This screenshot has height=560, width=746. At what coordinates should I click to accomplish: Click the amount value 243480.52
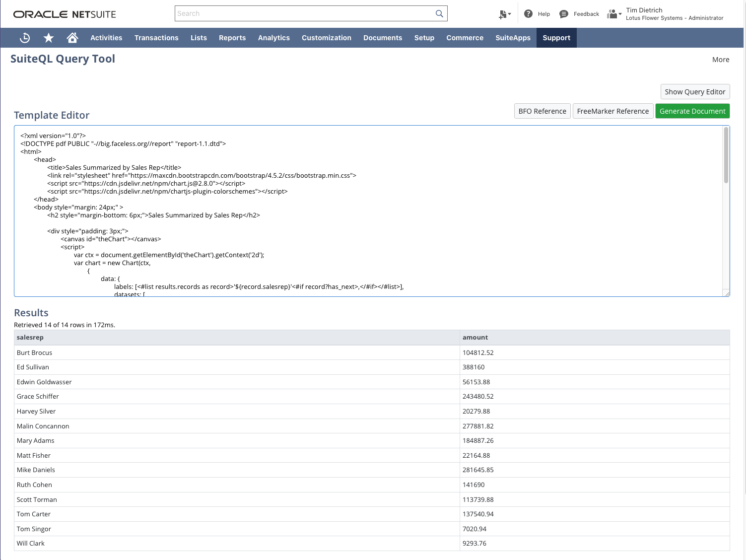[478, 397]
